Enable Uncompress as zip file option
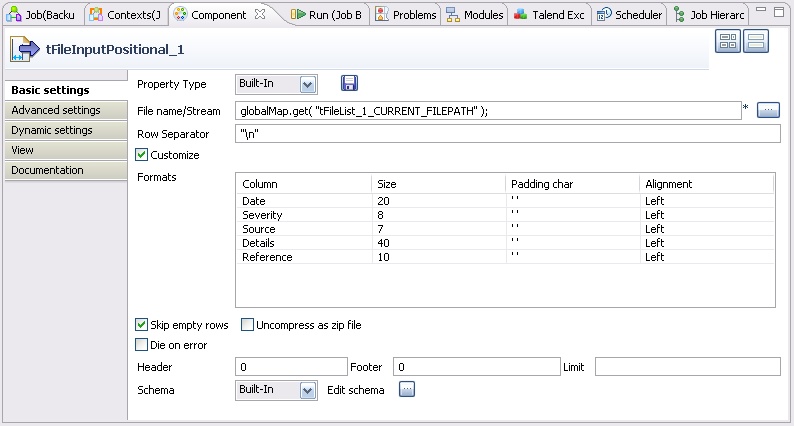Viewport: 794px width, 426px height. [x=248, y=325]
